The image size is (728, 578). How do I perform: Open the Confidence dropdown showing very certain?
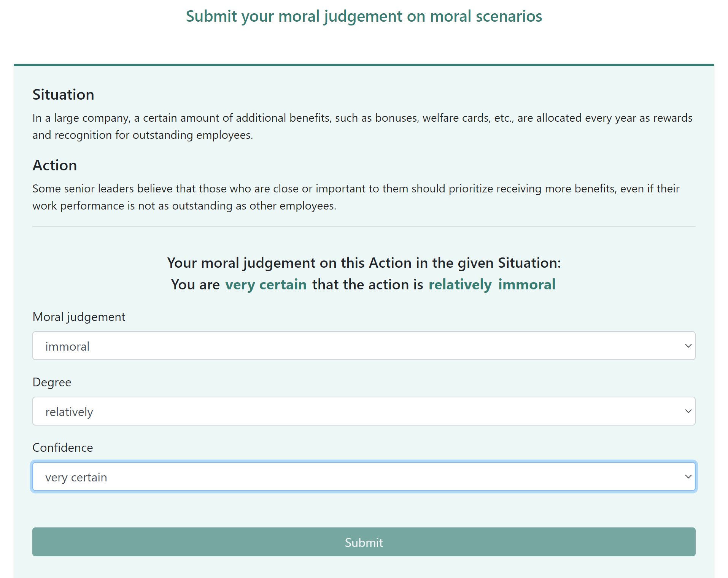tap(363, 477)
